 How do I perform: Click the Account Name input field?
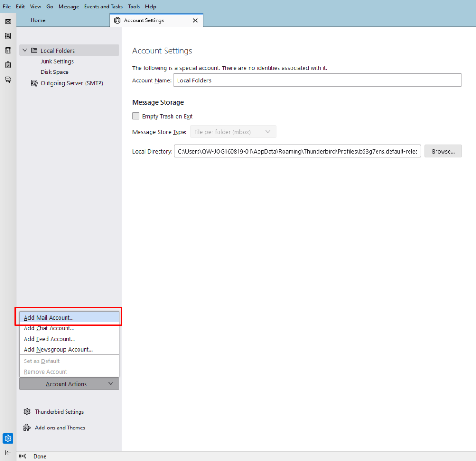click(317, 80)
